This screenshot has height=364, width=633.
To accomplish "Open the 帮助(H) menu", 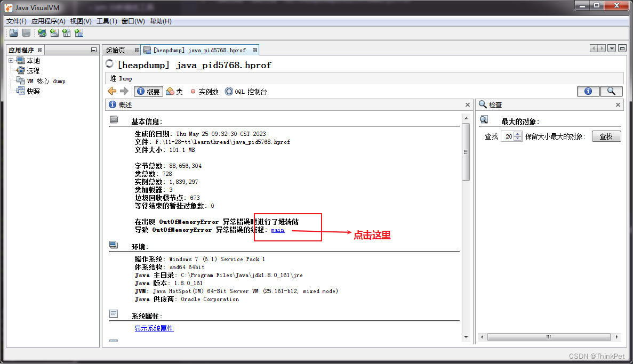I will [161, 21].
